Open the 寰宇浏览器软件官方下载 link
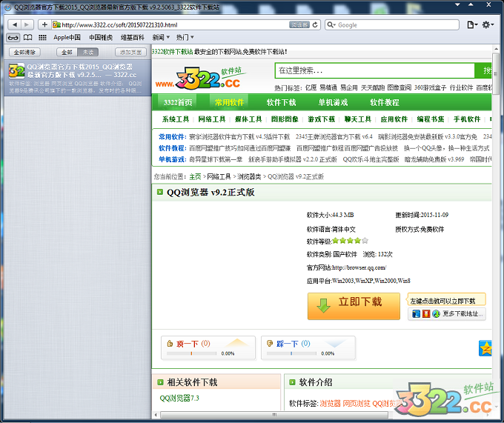504x423 pixels. [x=239, y=137]
